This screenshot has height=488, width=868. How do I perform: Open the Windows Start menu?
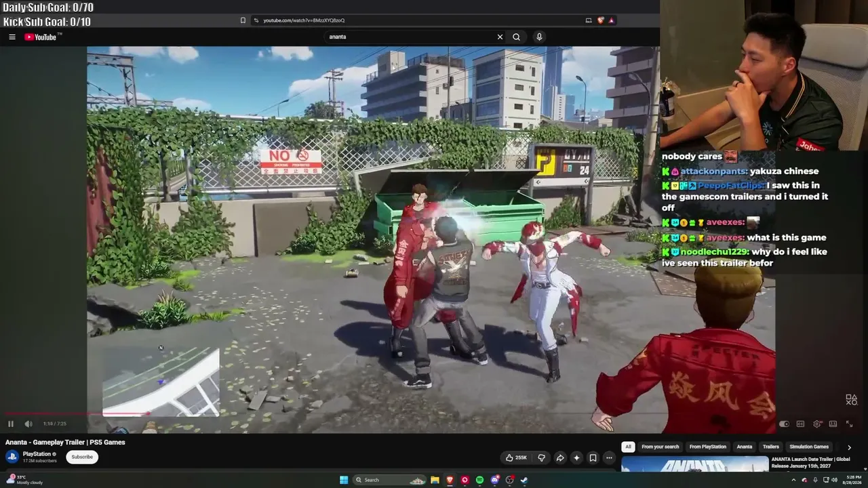(344, 480)
